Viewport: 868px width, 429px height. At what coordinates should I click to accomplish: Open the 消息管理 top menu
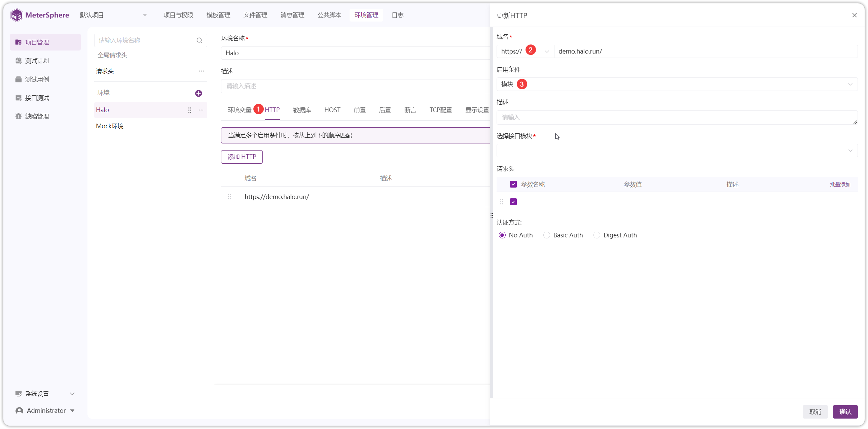pos(292,15)
